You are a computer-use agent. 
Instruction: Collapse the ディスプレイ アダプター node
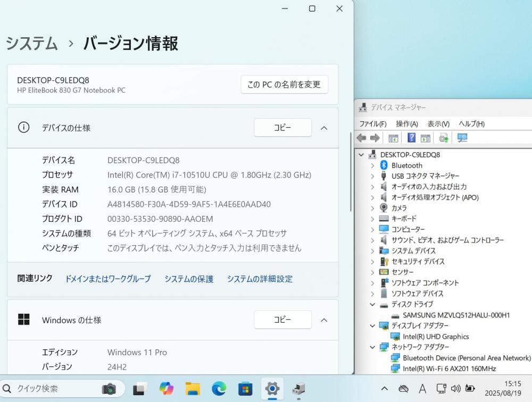pos(372,325)
